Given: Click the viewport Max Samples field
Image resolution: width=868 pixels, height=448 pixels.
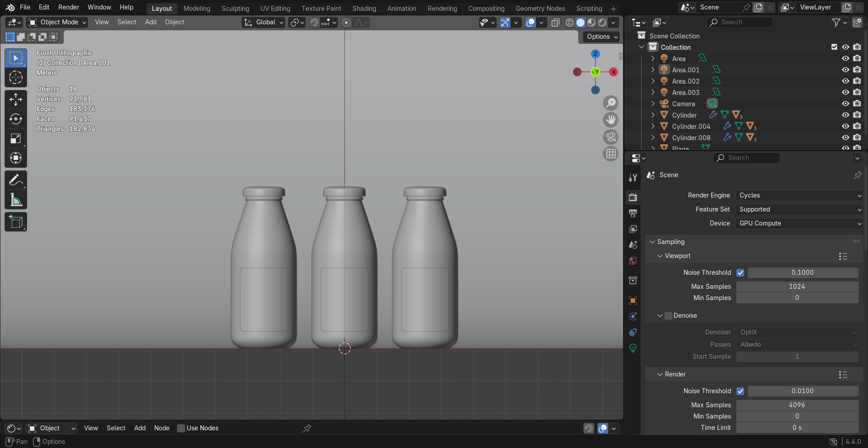Looking at the screenshot, I should pos(797,287).
